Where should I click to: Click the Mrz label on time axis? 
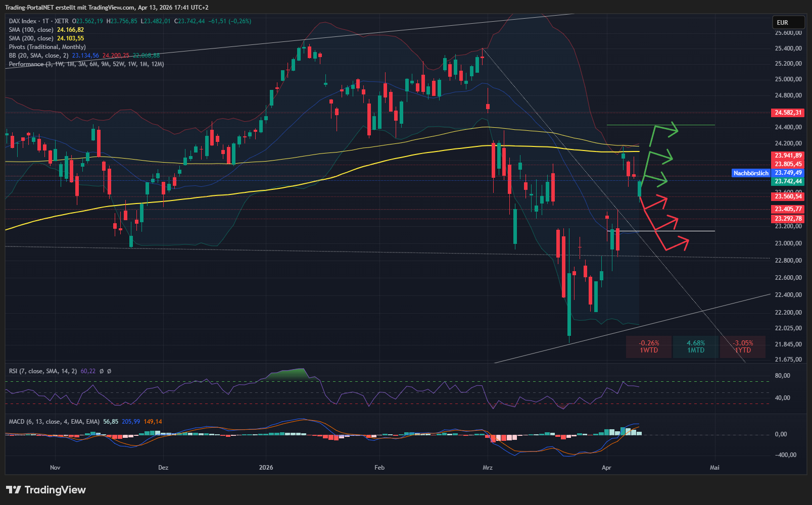coord(487,468)
